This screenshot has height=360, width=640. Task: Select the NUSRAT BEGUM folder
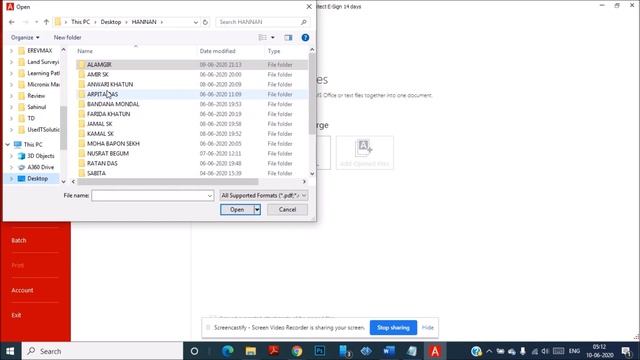(191, 153)
